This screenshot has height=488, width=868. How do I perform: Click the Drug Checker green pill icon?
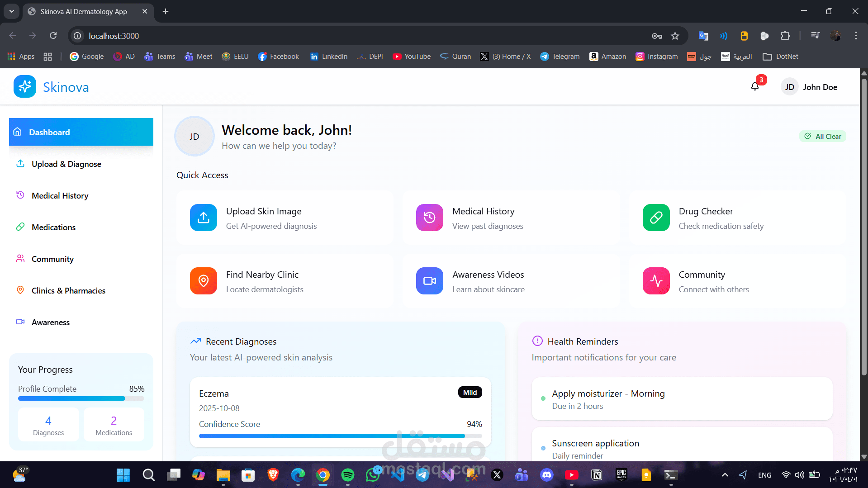[x=656, y=218]
